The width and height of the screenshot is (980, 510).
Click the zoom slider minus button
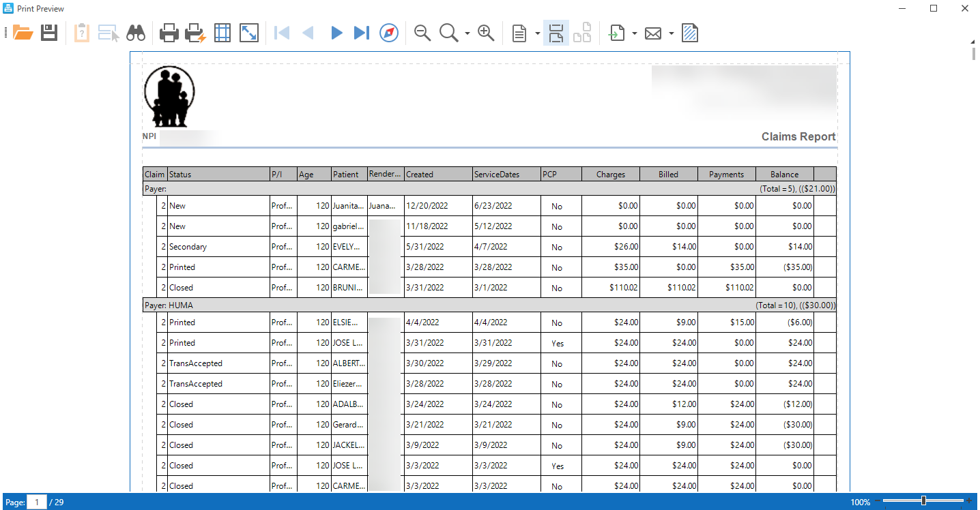click(x=878, y=501)
